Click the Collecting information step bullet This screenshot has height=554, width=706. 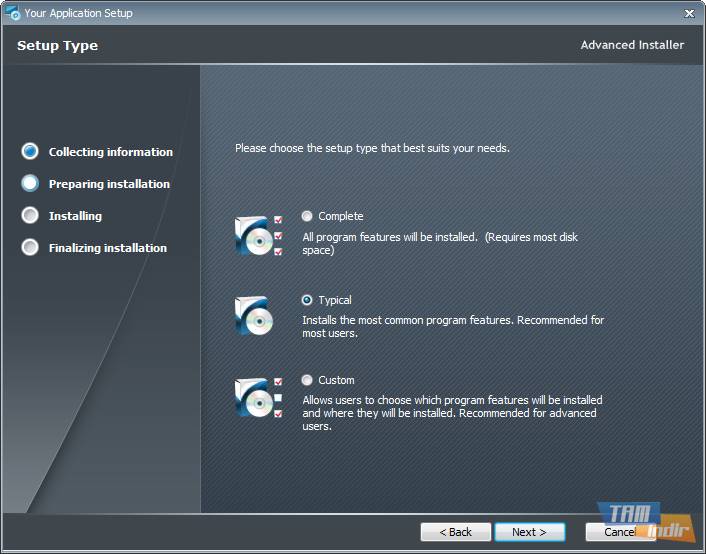tap(30, 152)
